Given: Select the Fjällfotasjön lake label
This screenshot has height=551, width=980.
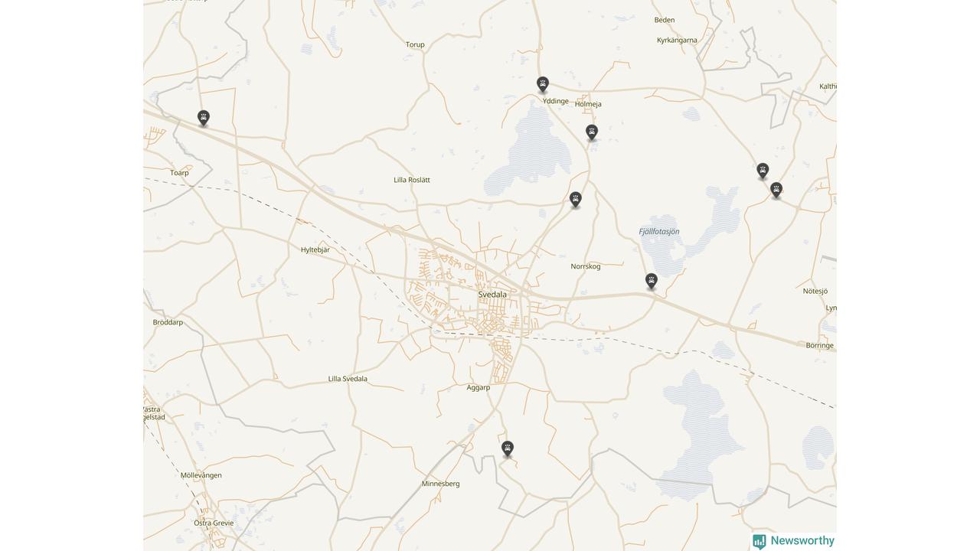Looking at the screenshot, I should (659, 232).
